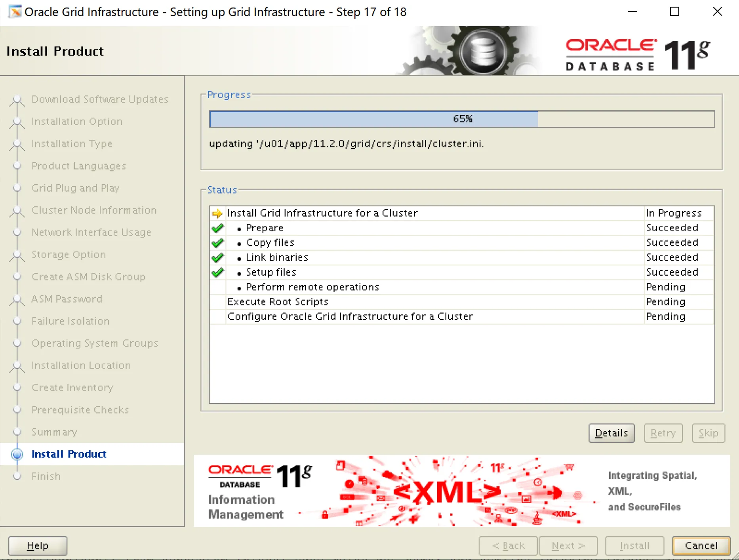This screenshot has width=739, height=560.
Task: Cancel the installation
Action: (x=701, y=545)
